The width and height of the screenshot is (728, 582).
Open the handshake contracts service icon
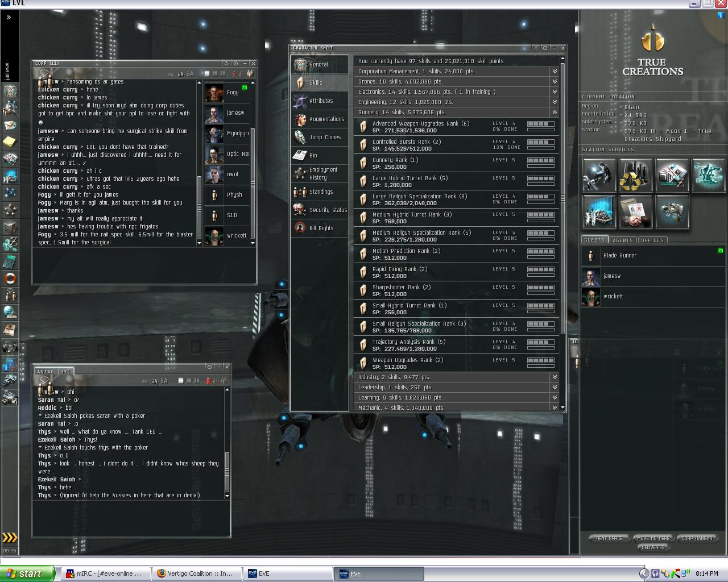click(635, 211)
